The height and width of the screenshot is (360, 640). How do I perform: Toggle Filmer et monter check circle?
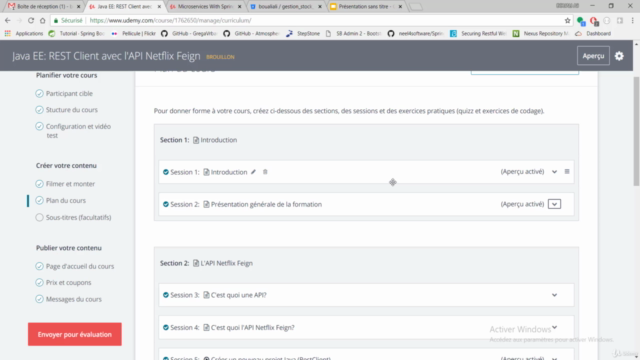39,184
